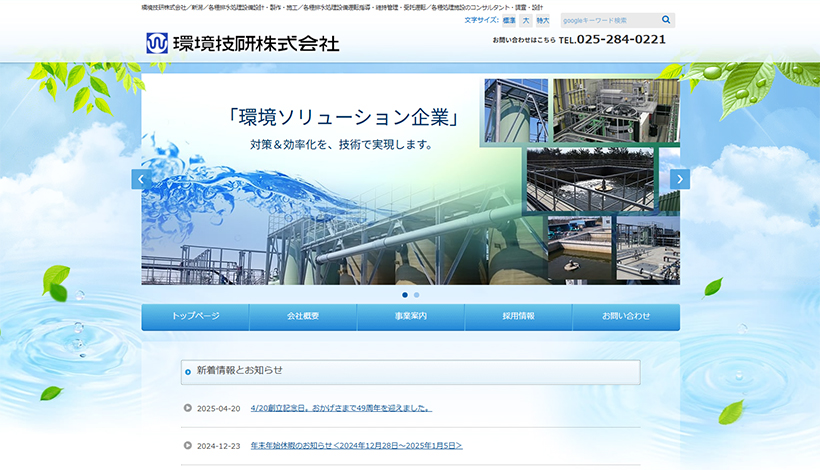Screen dimensions: 820x470
Task: Click arrow bullet beside 2025-04-20 news
Action: pyautogui.click(x=187, y=408)
